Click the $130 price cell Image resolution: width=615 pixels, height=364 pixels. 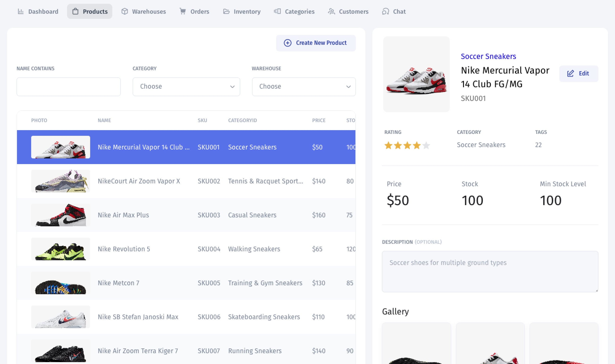coord(319,283)
